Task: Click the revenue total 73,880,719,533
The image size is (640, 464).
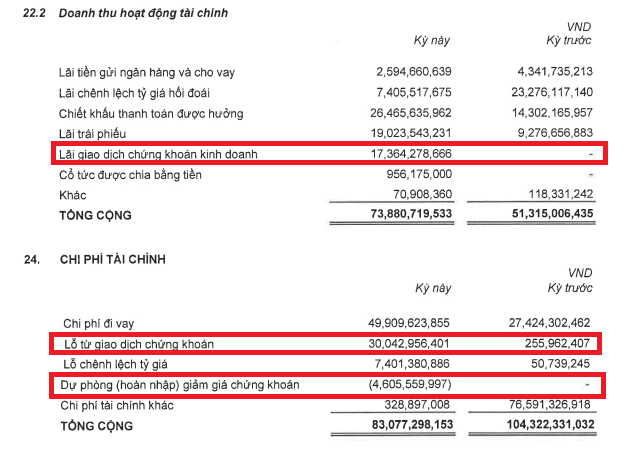Action: coord(411,213)
